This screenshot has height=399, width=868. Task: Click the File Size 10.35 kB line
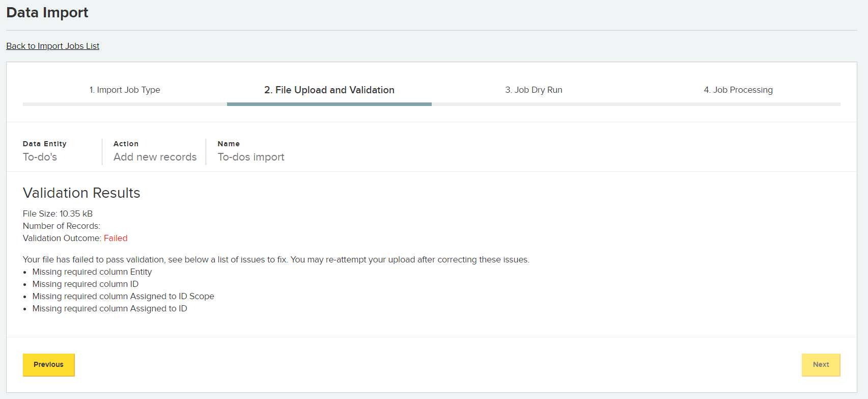pyautogui.click(x=58, y=214)
